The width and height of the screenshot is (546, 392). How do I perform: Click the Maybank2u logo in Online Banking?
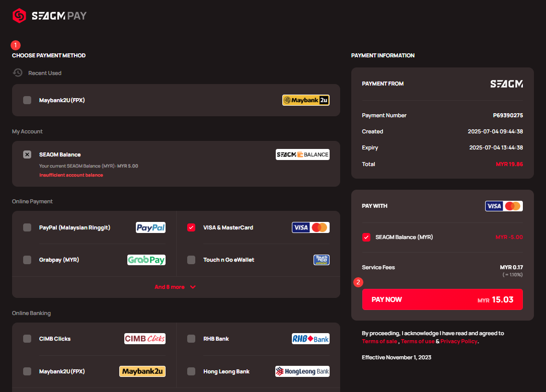[x=142, y=371]
